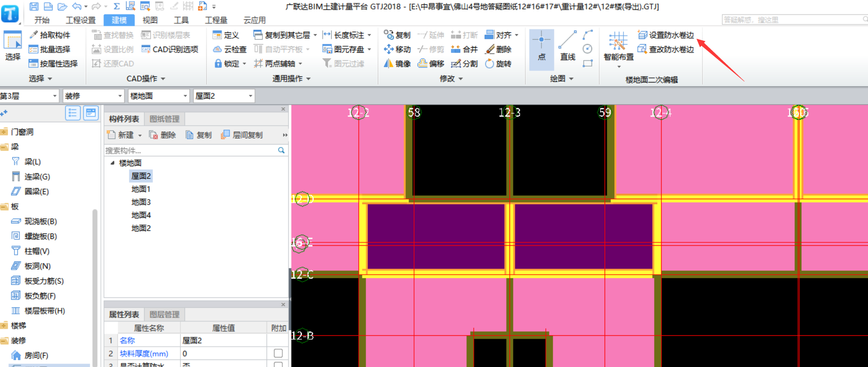The image size is (868, 367).
Task: Expand the 对齐 align dropdown arrow
Action: pyautogui.click(x=517, y=35)
